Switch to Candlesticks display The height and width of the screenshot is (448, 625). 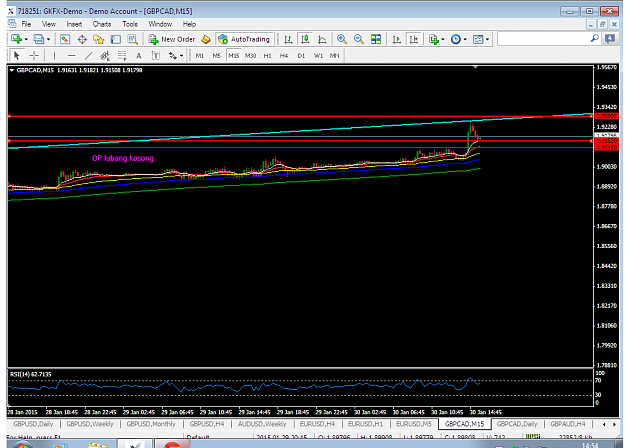click(x=305, y=39)
